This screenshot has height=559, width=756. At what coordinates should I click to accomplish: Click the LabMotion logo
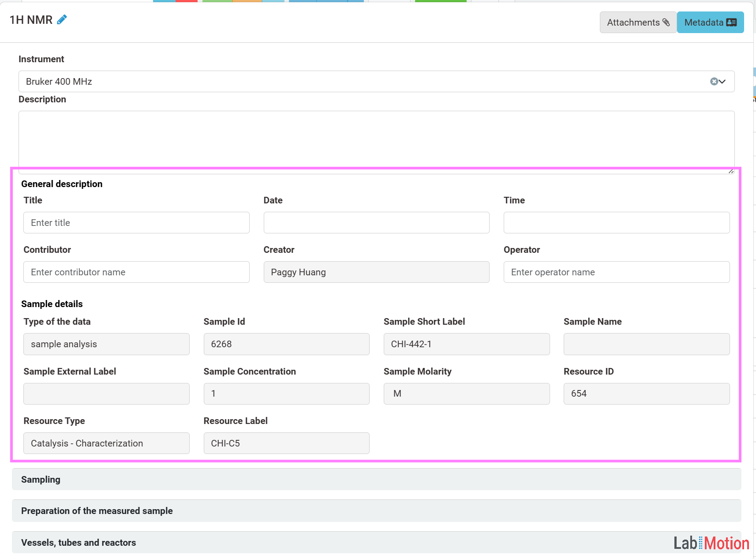[711, 543]
